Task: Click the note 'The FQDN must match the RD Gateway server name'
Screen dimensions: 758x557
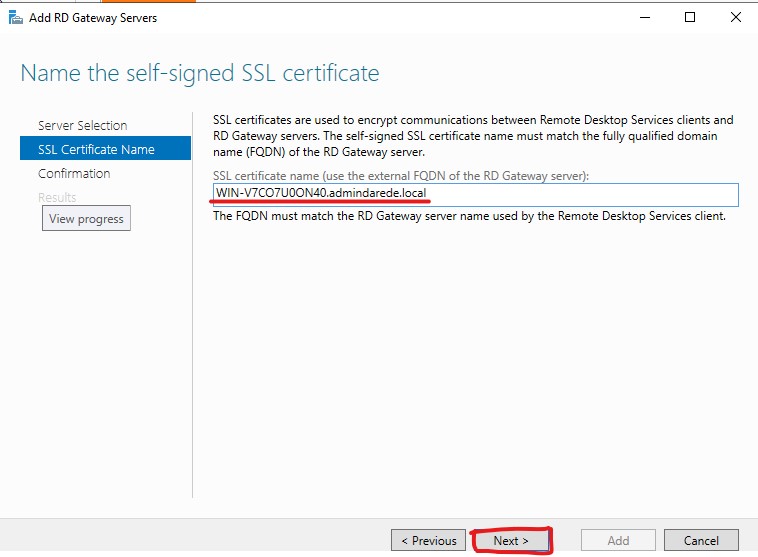Action: point(469,216)
